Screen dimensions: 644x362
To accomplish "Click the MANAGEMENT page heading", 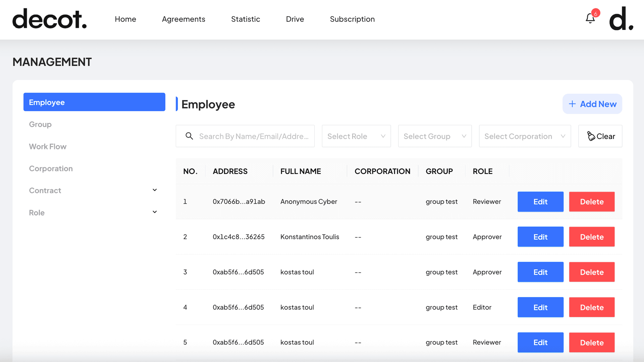I will (x=52, y=62).
